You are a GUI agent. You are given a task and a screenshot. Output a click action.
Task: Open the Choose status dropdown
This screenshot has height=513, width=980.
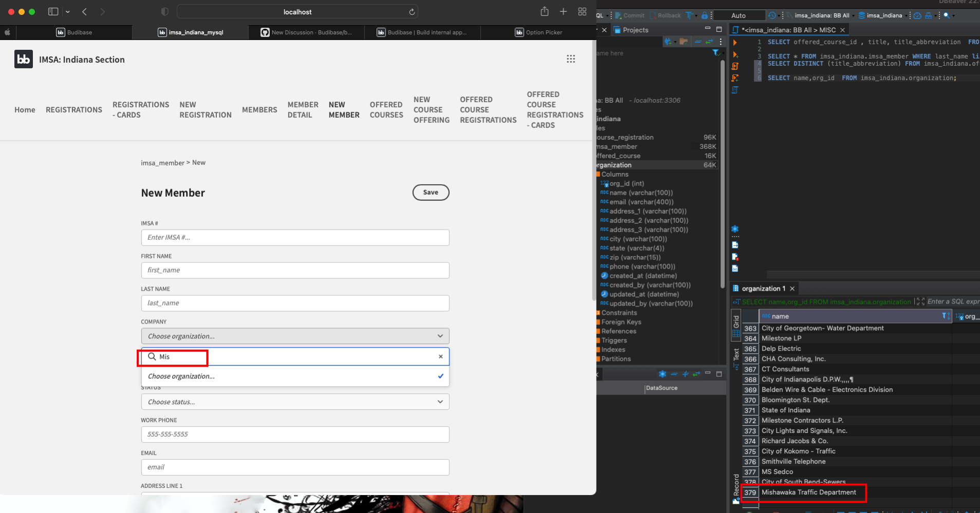pos(294,402)
